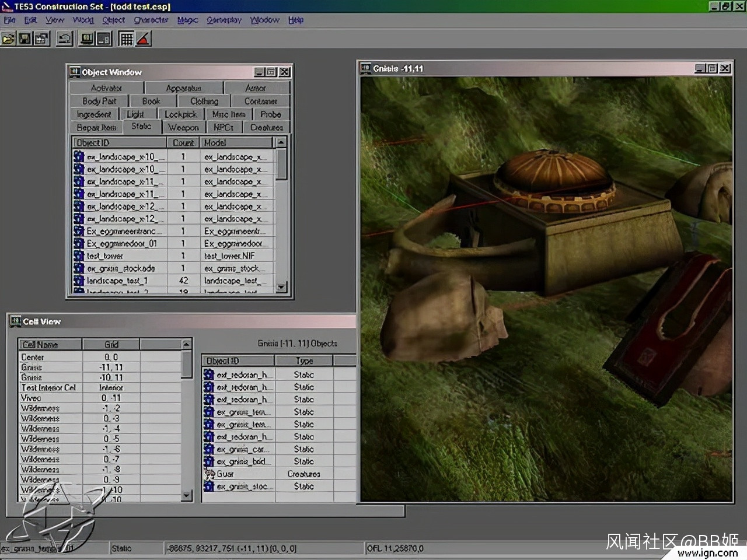This screenshot has width=747, height=560.
Task: Toggle the grid snap toolbar button
Action: [x=126, y=39]
